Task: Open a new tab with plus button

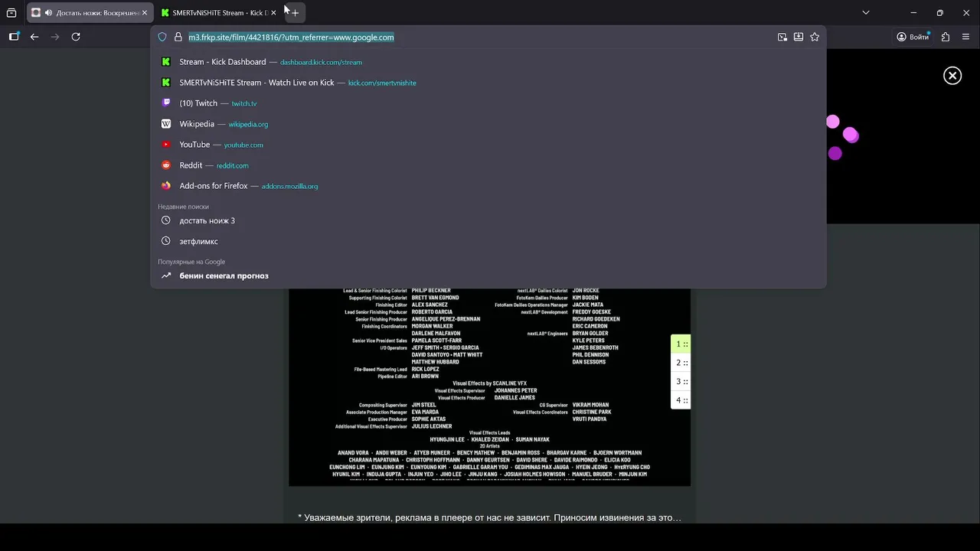Action: 295,13
